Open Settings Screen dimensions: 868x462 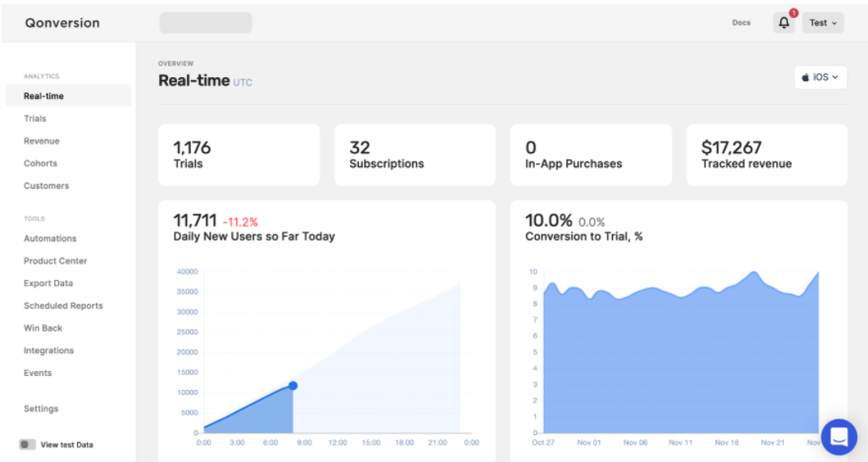coord(41,409)
